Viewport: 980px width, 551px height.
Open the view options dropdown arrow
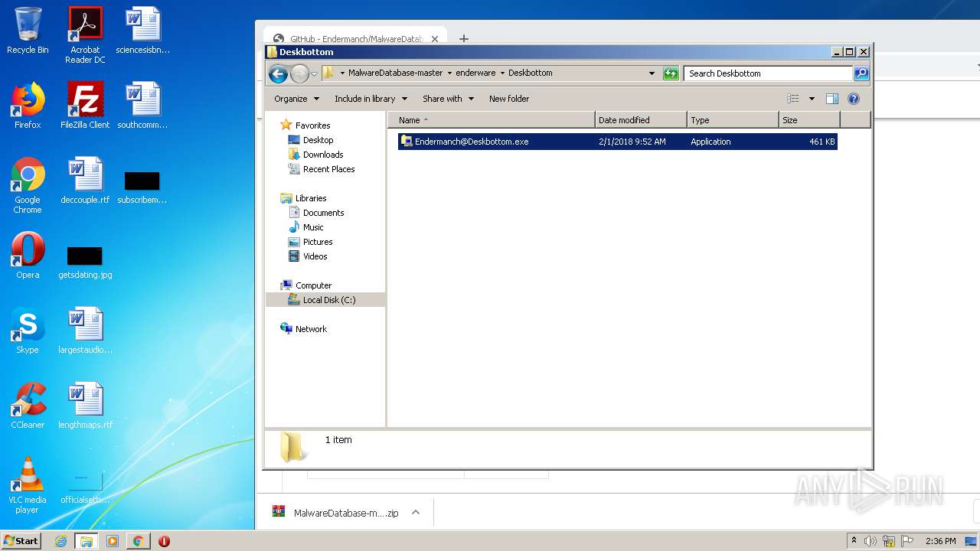click(x=812, y=99)
